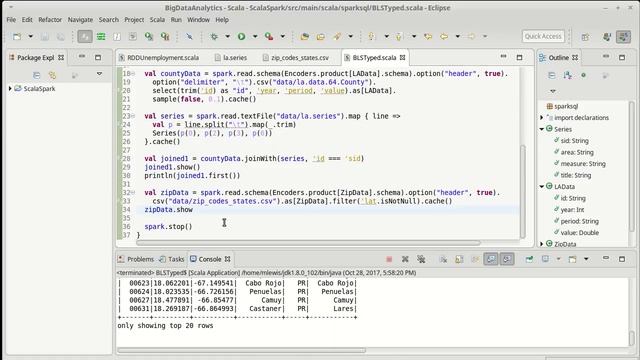Click the Open Type folder icon
Viewport: 640px width, 360px height.
304,37
